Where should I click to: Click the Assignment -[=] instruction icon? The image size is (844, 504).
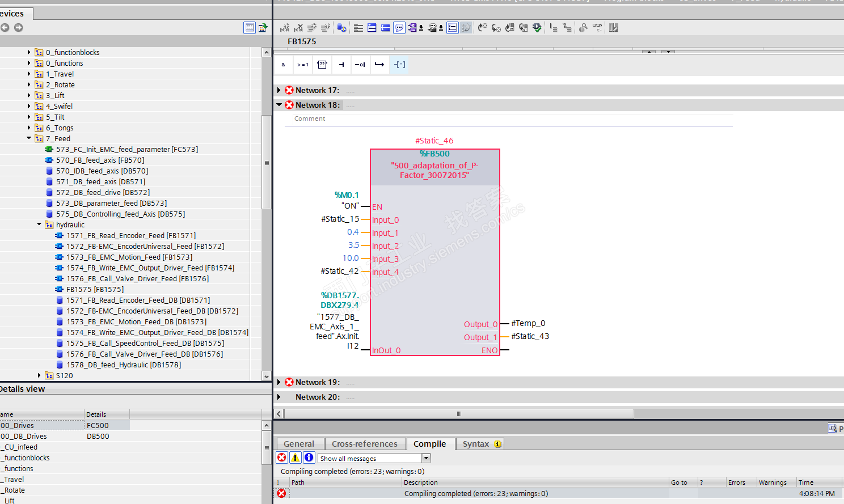point(399,65)
